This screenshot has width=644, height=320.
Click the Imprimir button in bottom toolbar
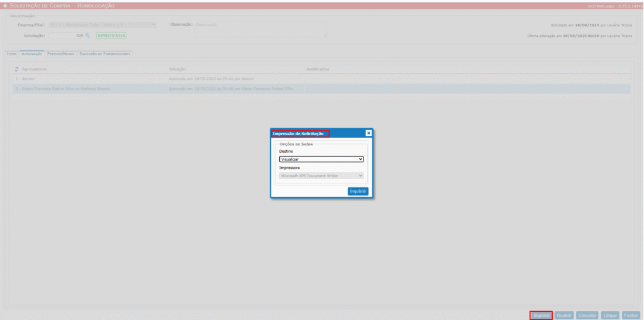click(x=541, y=315)
